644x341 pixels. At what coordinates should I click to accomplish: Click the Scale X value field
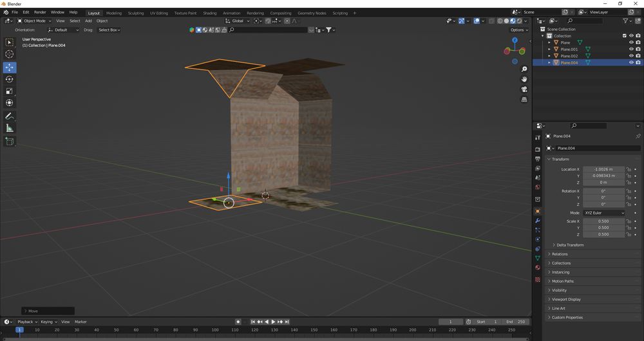[x=603, y=221]
